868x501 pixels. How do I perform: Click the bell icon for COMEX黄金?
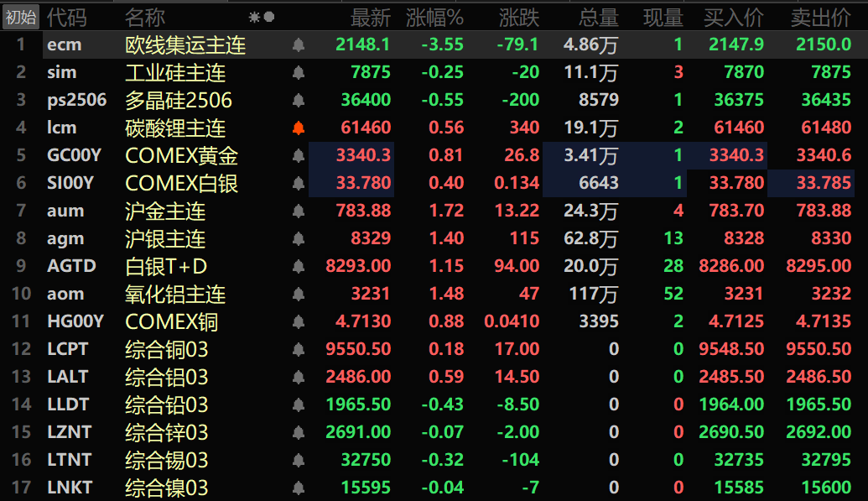coord(299,156)
